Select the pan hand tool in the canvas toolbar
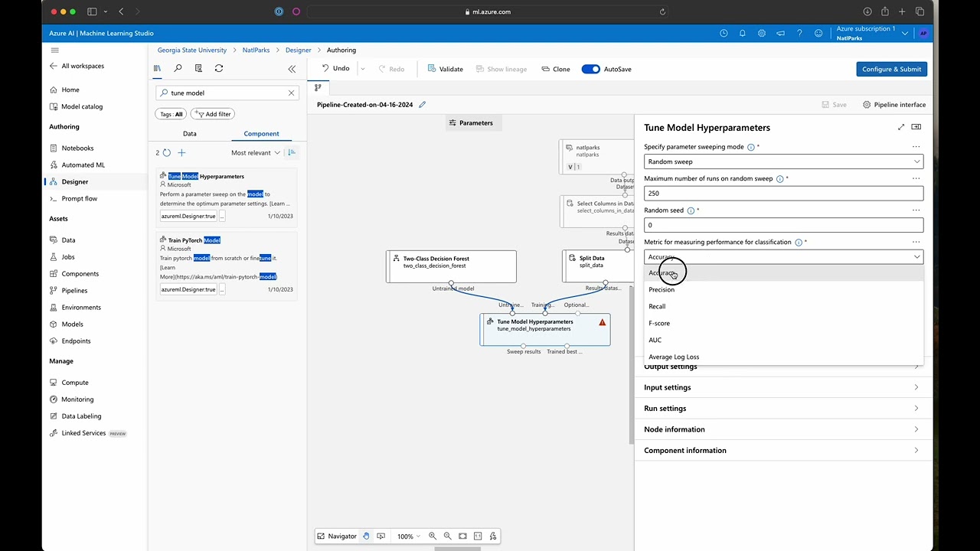The image size is (980, 551). coord(366,536)
